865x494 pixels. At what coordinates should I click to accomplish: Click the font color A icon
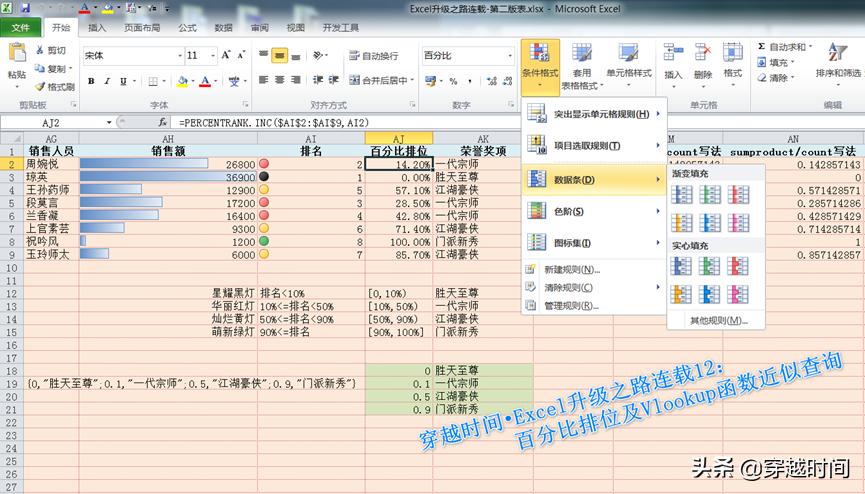(x=205, y=81)
